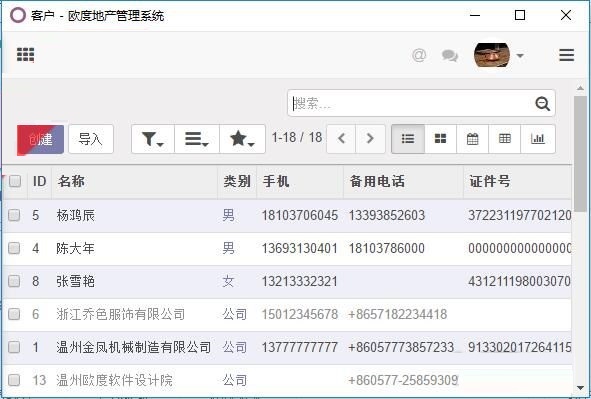Open the hamburger menu at top right
The width and height of the screenshot is (591, 399).
click(x=567, y=55)
